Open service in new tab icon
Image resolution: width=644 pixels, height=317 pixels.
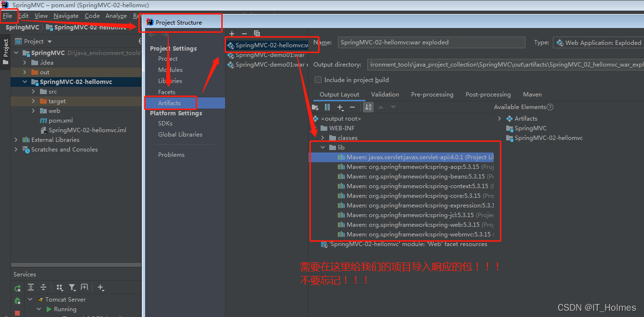point(84,287)
